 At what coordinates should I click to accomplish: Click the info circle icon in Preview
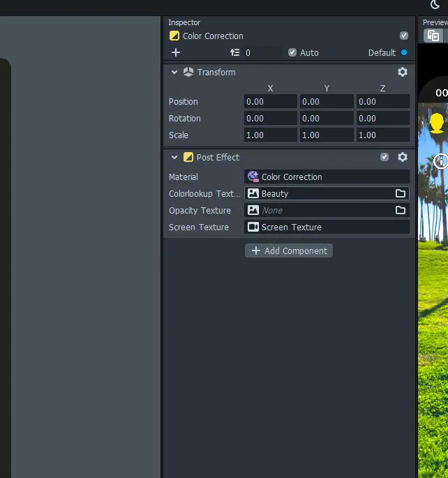pos(441,161)
